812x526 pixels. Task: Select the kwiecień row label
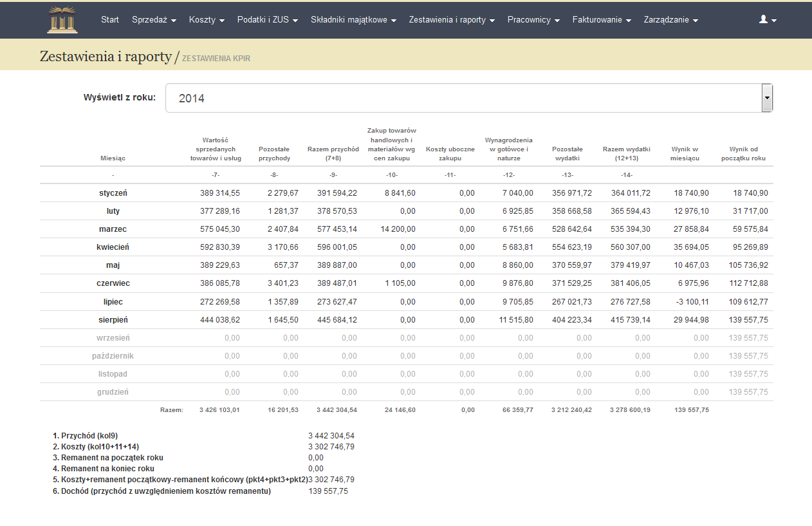click(x=113, y=247)
